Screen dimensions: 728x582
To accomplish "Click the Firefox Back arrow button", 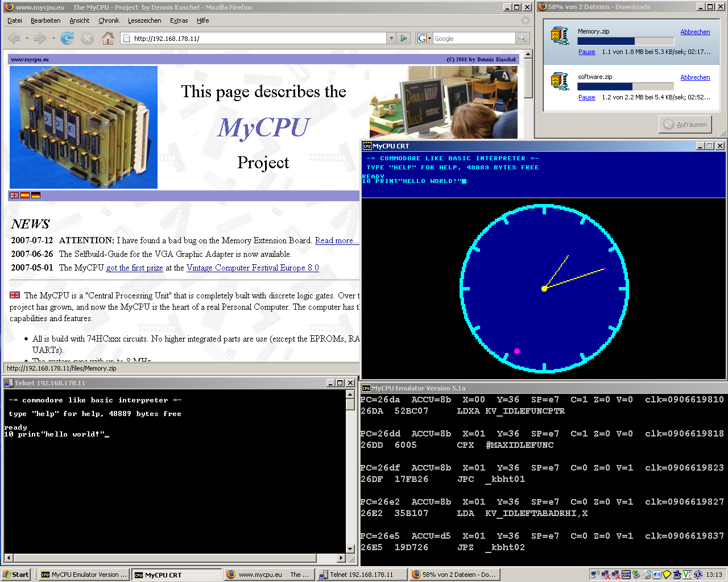I will tap(14, 39).
